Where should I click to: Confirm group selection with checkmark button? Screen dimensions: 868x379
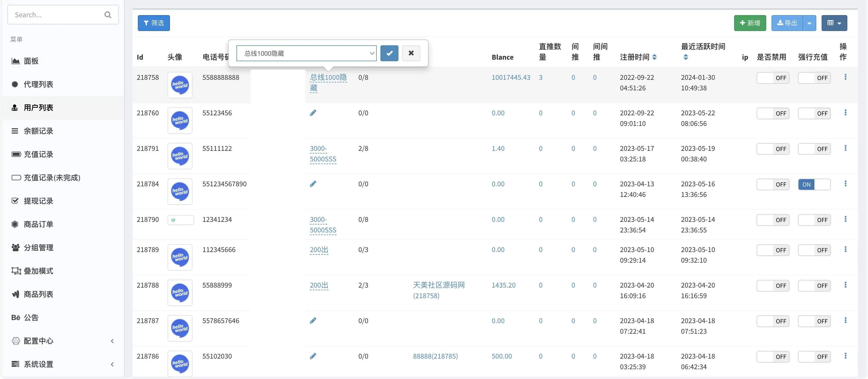click(x=389, y=53)
